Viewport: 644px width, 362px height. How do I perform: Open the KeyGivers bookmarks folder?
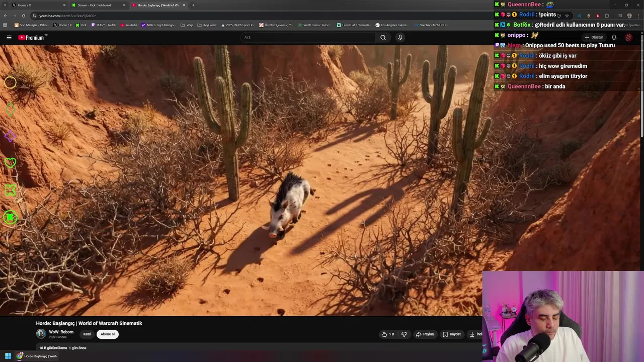[207, 25]
